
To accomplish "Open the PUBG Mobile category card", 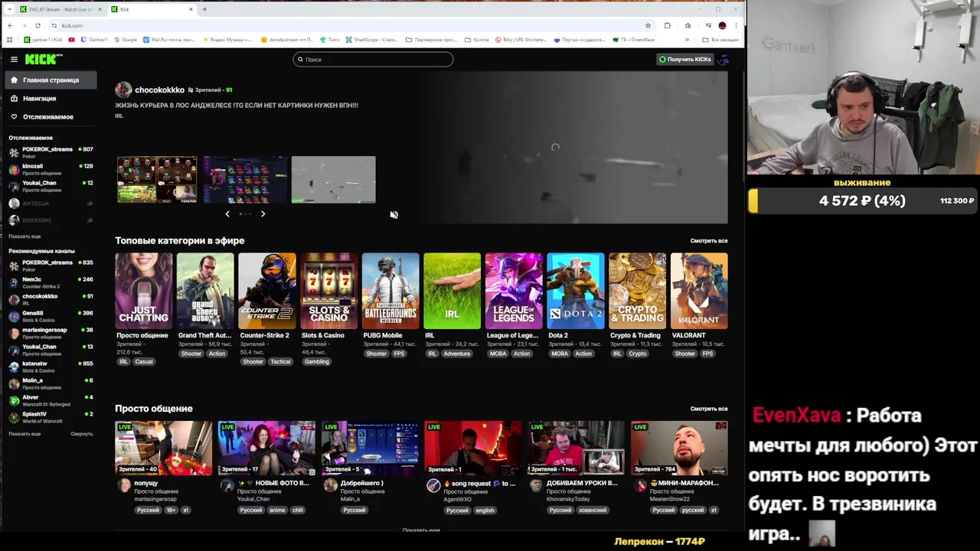I will 390,291.
